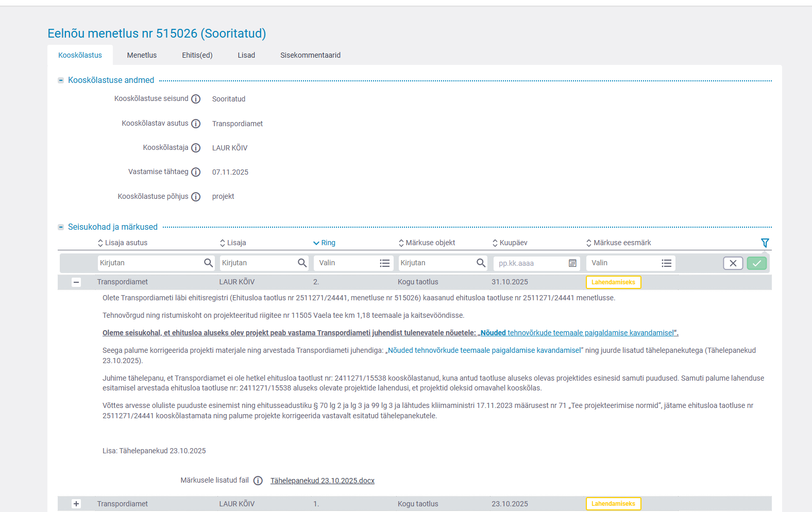Click info icon beside Kooskõlastuse seisund

(x=196, y=99)
